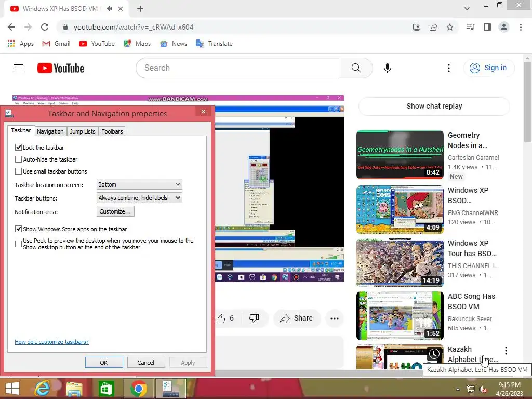The width and height of the screenshot is (532, 399).
Task: Open YouTube hamburger guide menu
Action: (19, 68)
